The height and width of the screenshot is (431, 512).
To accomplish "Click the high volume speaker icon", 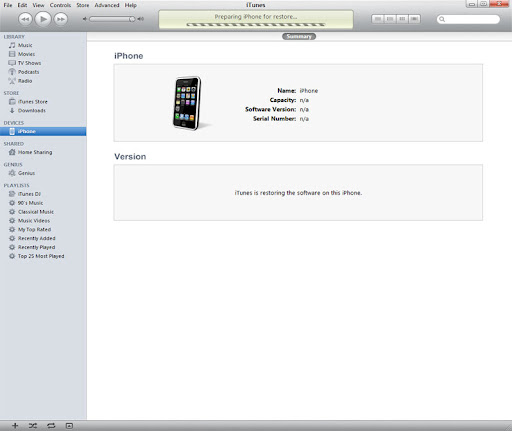I will [x=141, y=19].
